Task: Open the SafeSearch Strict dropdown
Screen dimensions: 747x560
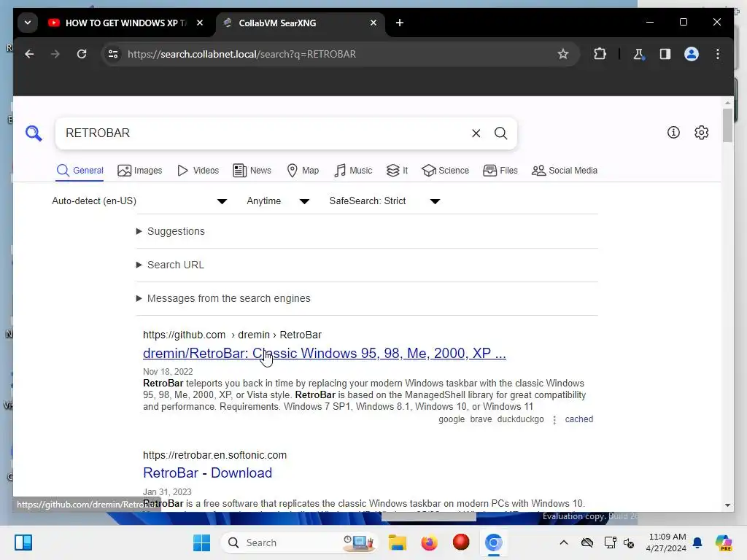Action: click(384, 201)
